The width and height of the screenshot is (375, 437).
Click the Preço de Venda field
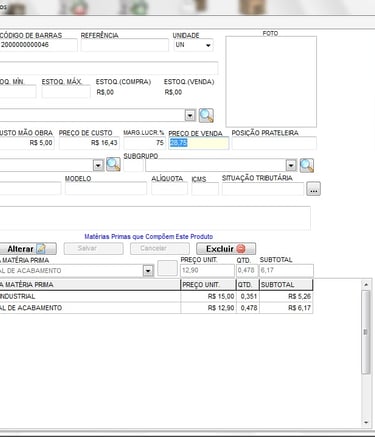pos(199,143)
